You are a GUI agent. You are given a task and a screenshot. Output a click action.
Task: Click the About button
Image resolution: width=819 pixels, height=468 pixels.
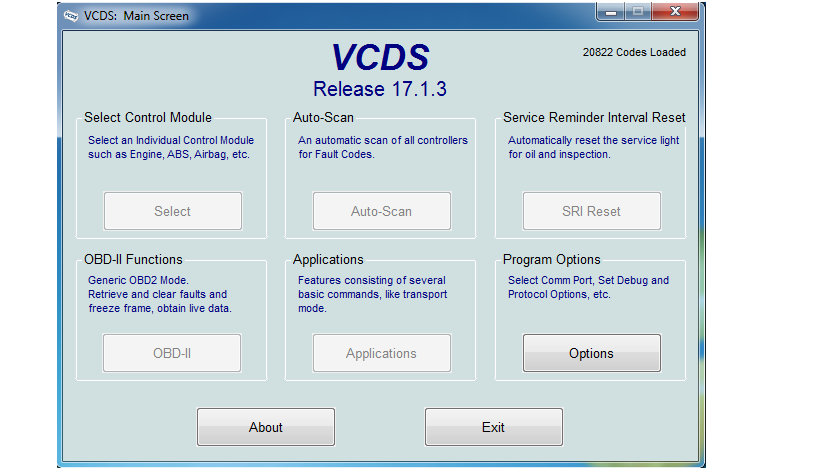point(266,427)
